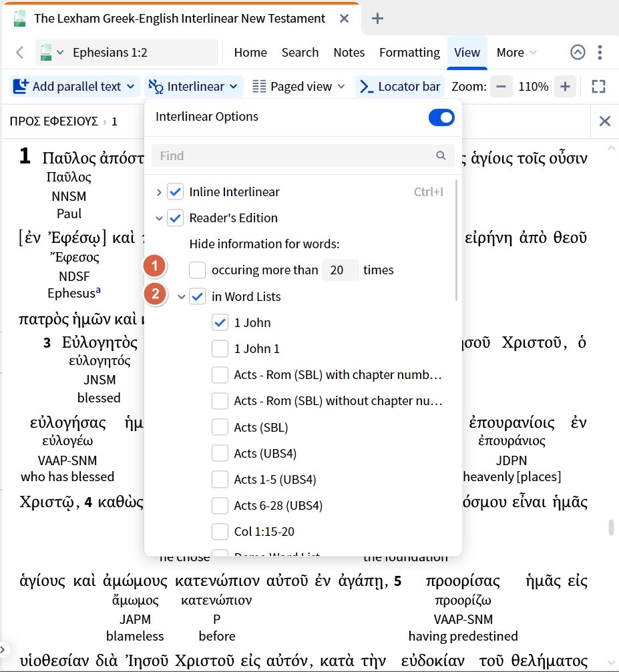Image resolution: width=619 pixels, height=672 pixels.
Task: Check the Acts (SBL) word list
Action: click(x=220, y=427)
